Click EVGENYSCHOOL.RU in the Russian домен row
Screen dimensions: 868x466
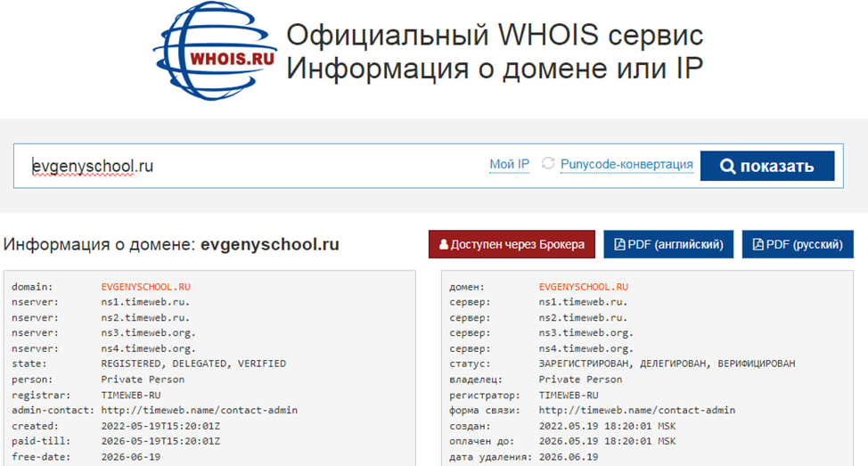pyautogui.click(x=584, y=287)
